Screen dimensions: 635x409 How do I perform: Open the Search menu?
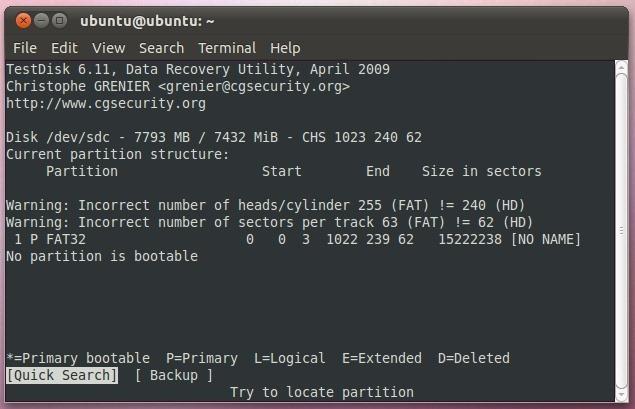(x=161, y=48)
